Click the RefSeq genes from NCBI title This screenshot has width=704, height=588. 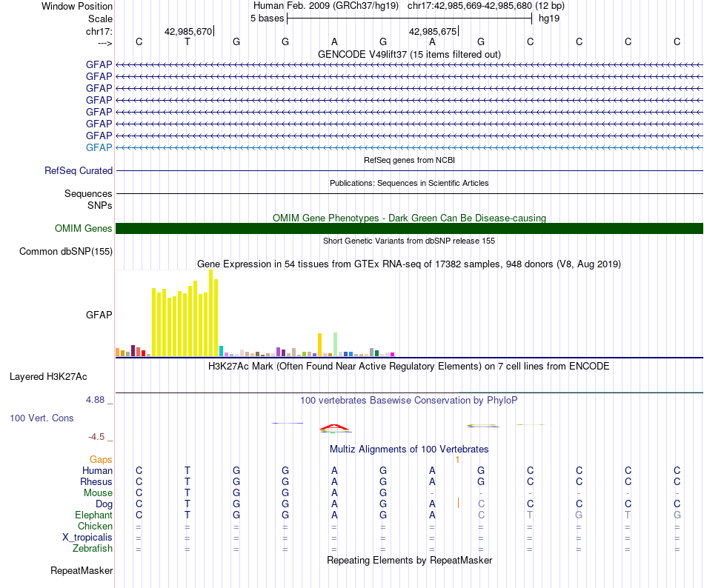coord(409,160)
